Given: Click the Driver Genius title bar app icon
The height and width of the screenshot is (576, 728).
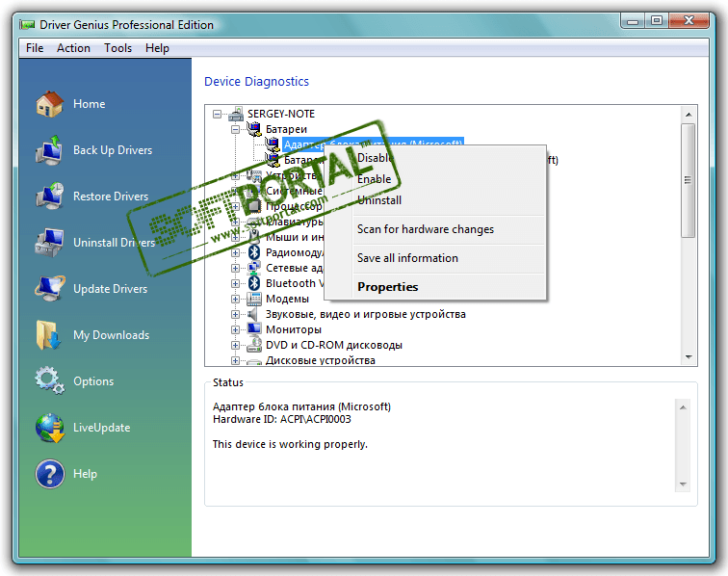Looking at the screenshot, I should pos(27,25).
